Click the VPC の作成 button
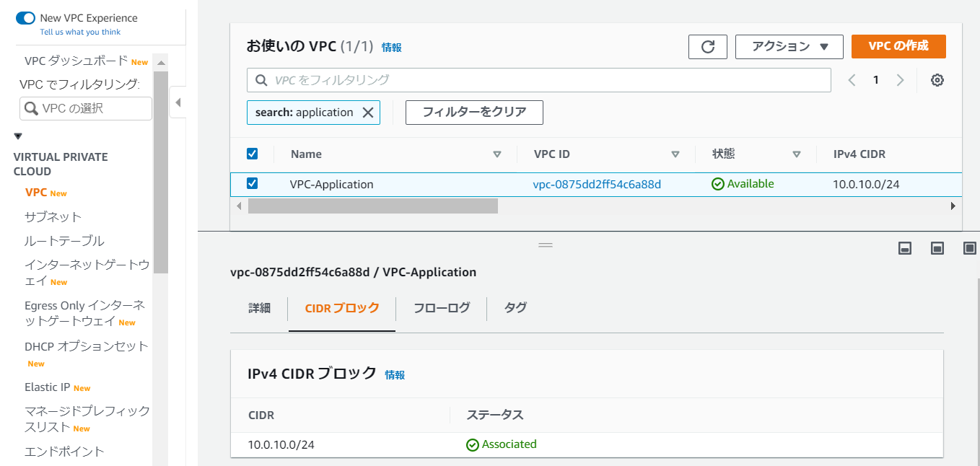980x466 pixels. pos(898,46)
